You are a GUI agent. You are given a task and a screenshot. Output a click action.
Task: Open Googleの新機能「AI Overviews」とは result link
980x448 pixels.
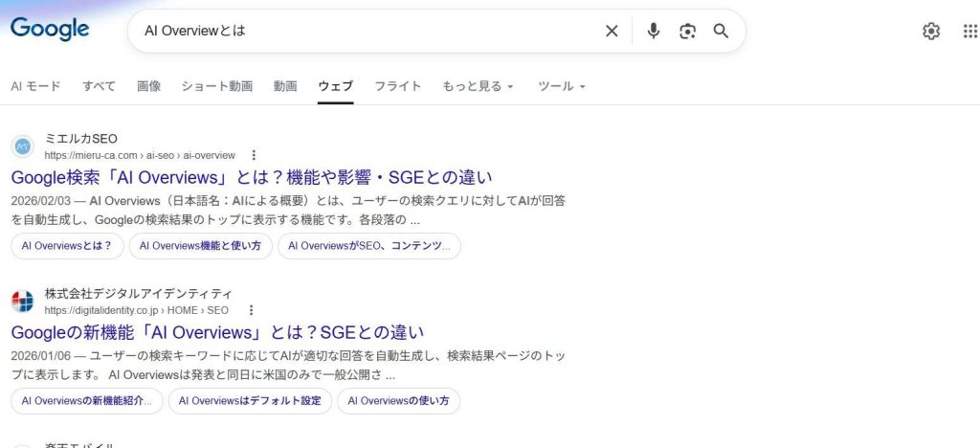[216, 332]
